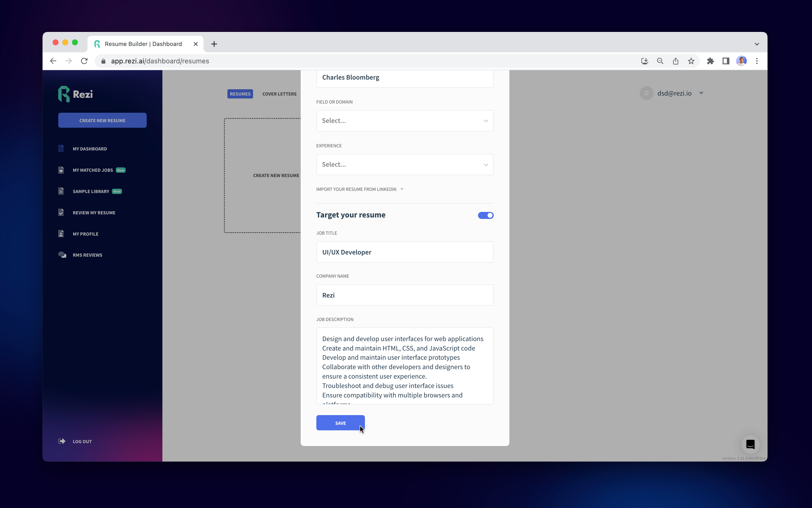Open RMS Reviews in the sidebar
The height and width of the screenshot is (508, 812).
pos(87,255)
